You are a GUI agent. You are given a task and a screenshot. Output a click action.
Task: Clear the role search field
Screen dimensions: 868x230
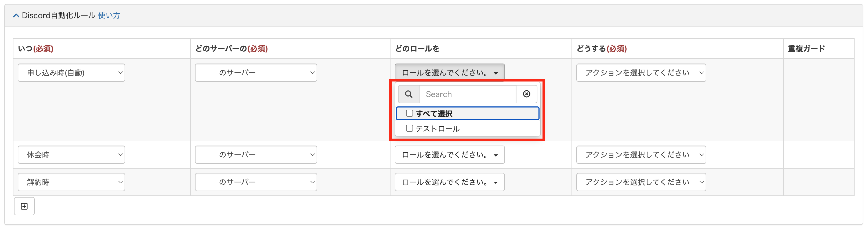[526, 94]
